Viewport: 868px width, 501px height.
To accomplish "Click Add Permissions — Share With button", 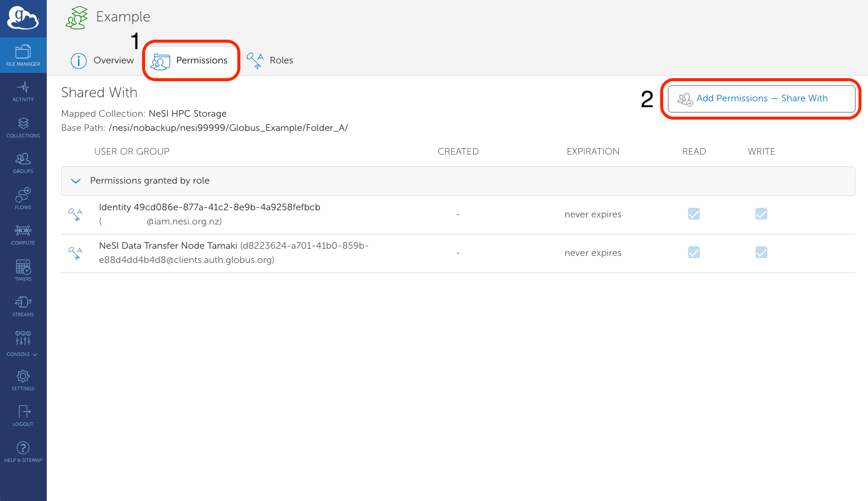I will tap(761, 99).
